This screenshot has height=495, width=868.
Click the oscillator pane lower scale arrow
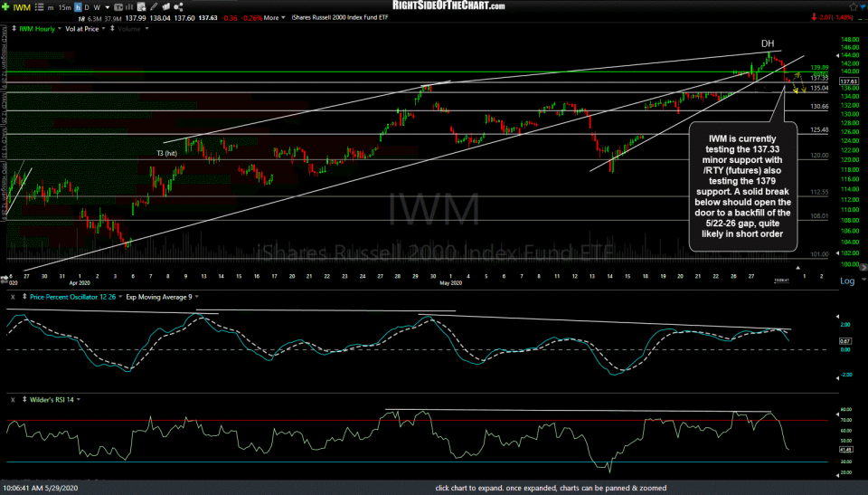pyautogui.click(x=837, y=377)
